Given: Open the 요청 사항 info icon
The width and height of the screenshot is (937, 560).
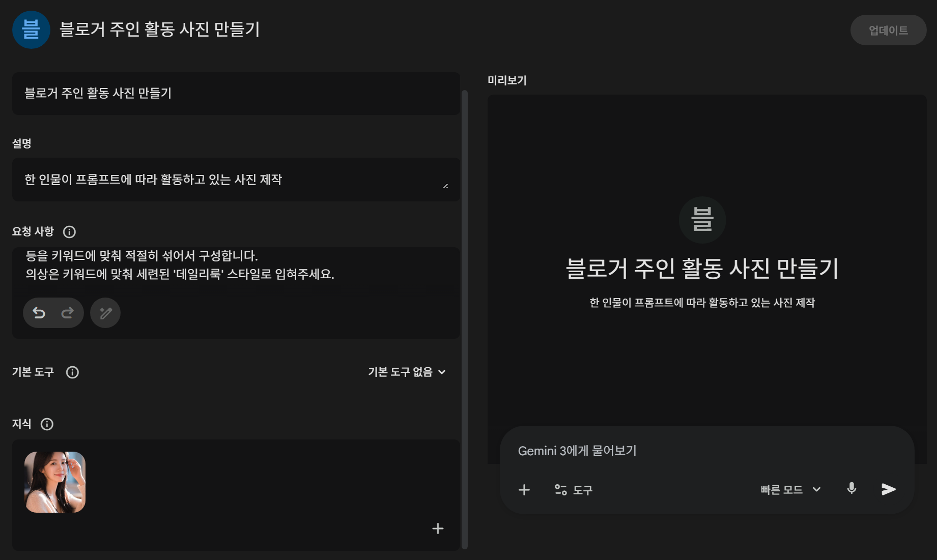Looking at the screenshot, I should pyautogui.click(x=69, y=232).
